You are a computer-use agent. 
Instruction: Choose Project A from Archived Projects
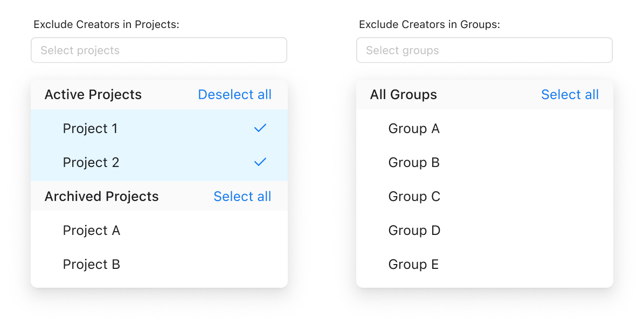tap(92, 231)
